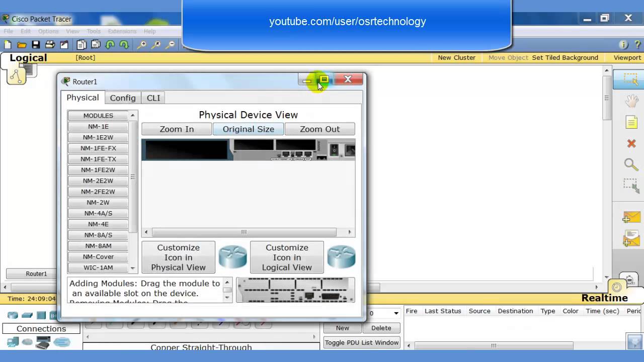
Task: Click the Zoom In magnifier toolbar icon
Action: 142,45
